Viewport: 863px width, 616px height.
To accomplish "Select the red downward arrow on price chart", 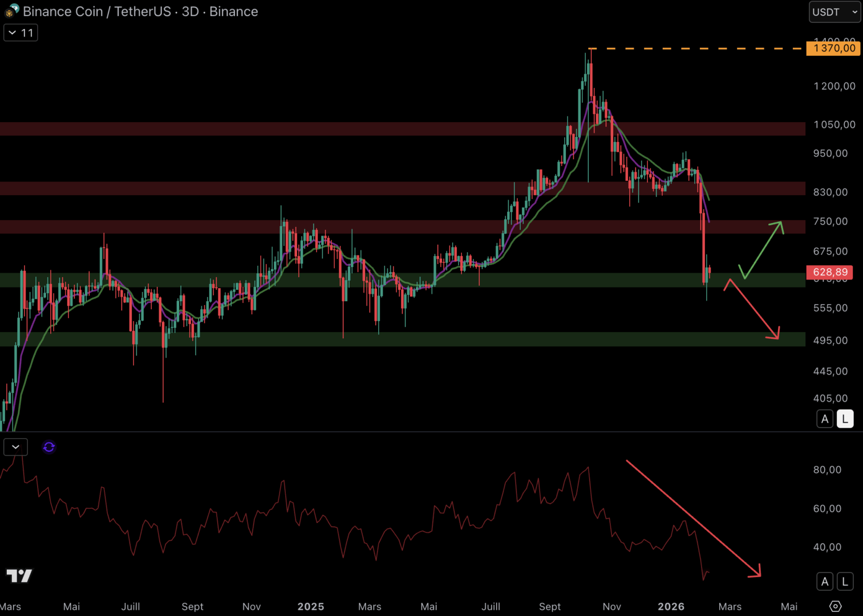I will click(x=753, y=310).
